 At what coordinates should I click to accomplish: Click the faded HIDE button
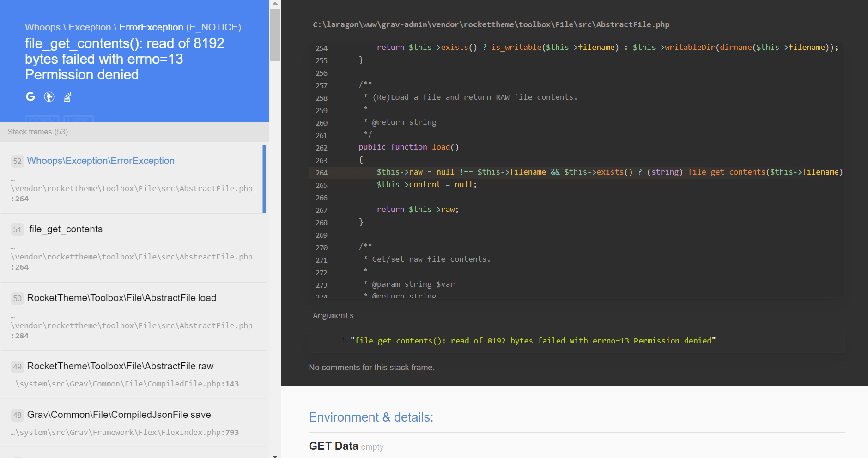coord(79,119)
